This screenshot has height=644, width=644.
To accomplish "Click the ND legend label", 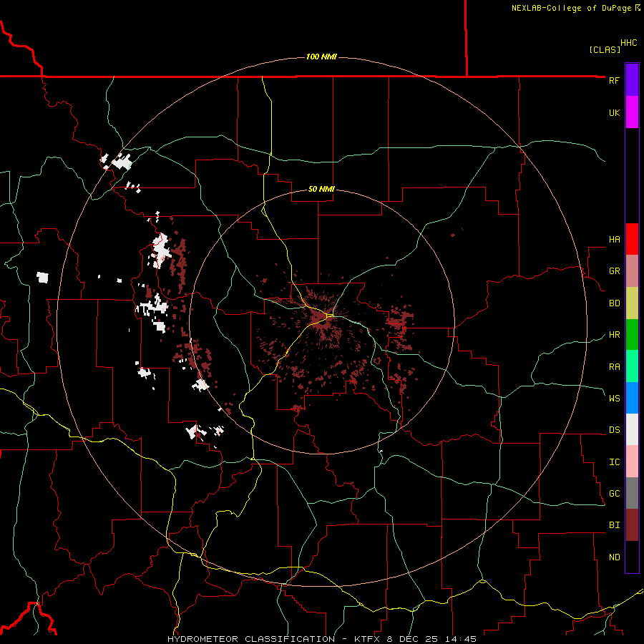I will (x=614, y=557).
